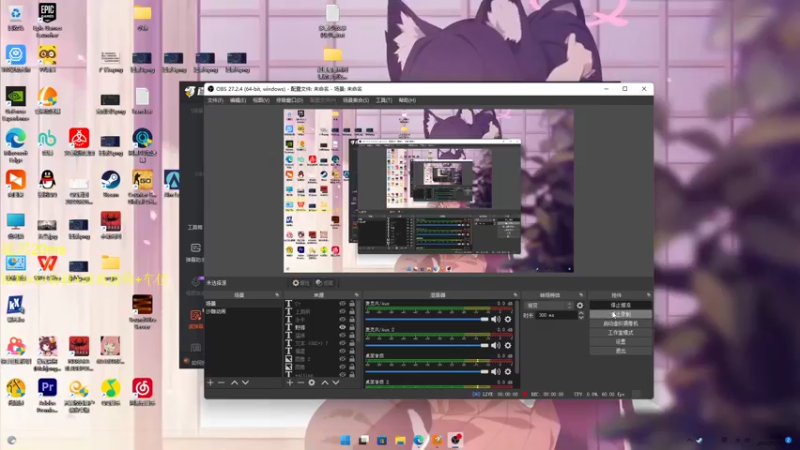
Task: Toggle visibility eye for 图像 2 source
Action: 342,359
